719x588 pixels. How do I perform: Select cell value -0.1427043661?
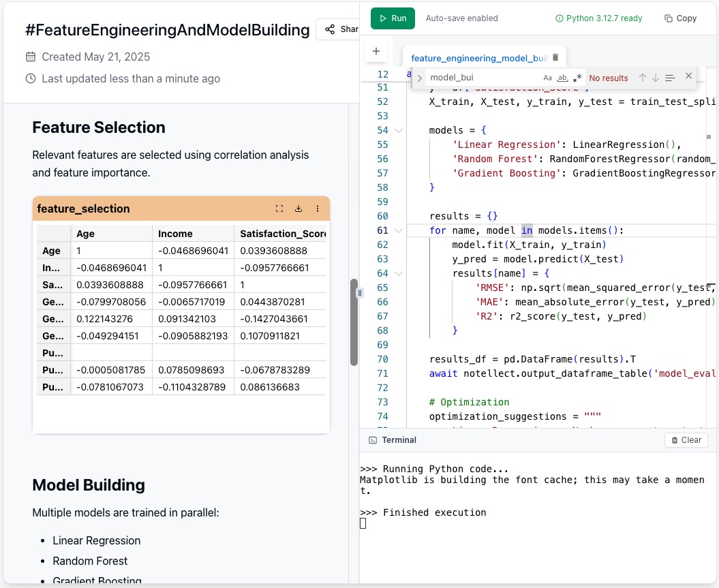coord(280,319)
